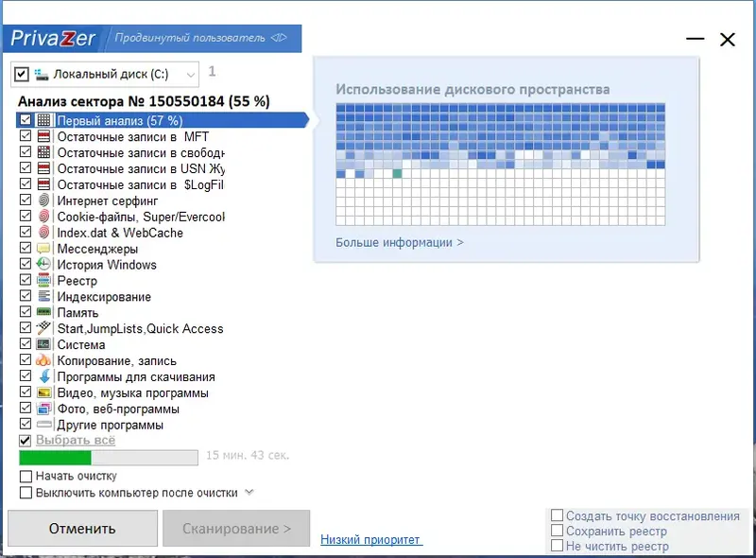Enable Выключить компьютер после очистки checkbox
This screenshot has height=558, width=756.
[x=26, y=493]
